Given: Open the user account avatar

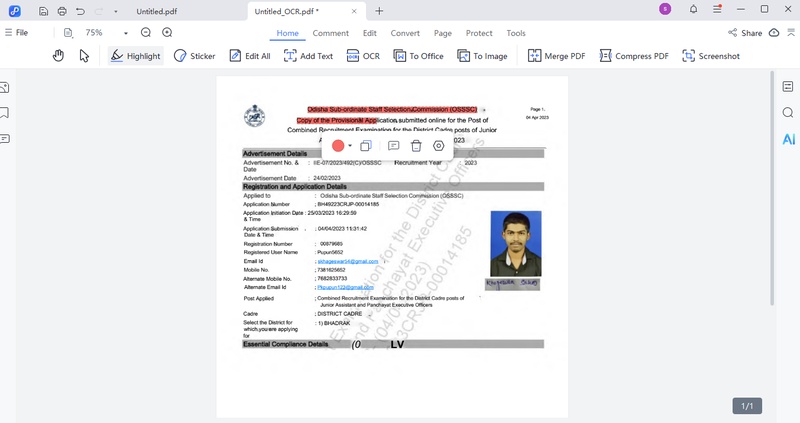Looking at the screenshot, I should [665, 9].
